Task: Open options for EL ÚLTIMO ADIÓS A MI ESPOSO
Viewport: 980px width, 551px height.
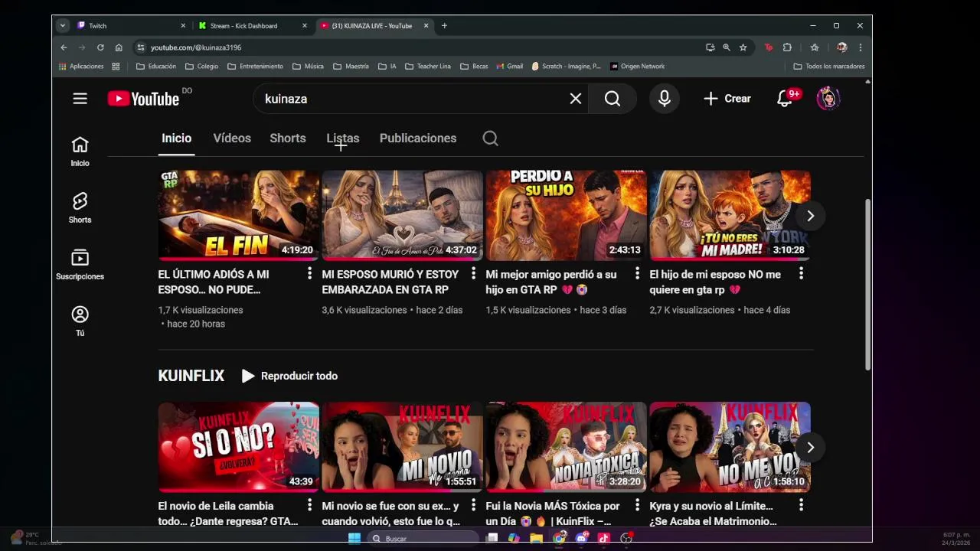Action: (x=310, y=273)
